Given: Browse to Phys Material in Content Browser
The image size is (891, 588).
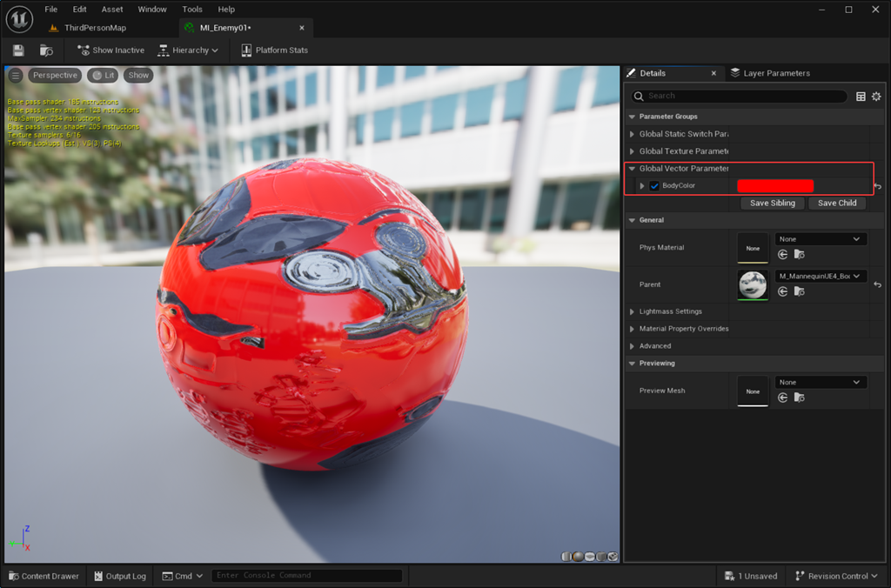Looking at the screenshot, I should [799, 255].
